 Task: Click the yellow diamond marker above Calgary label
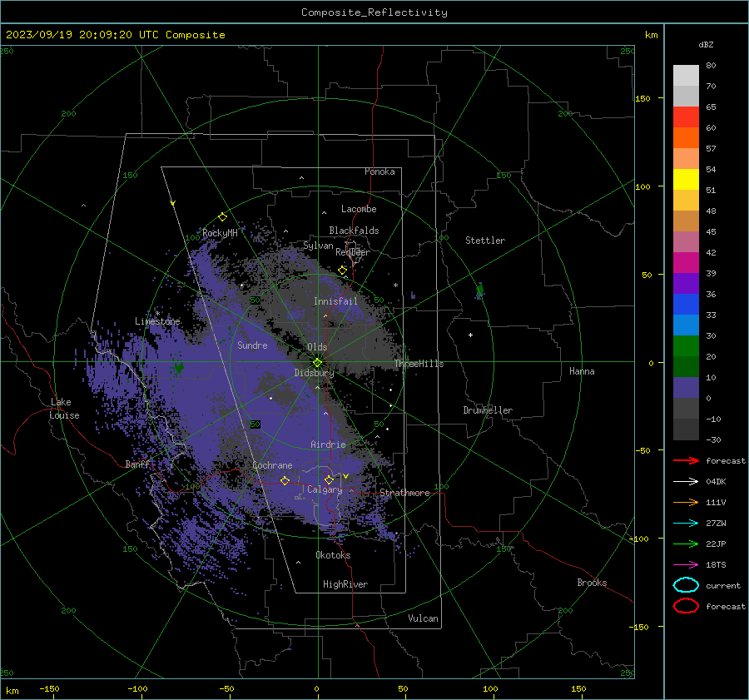329,479
